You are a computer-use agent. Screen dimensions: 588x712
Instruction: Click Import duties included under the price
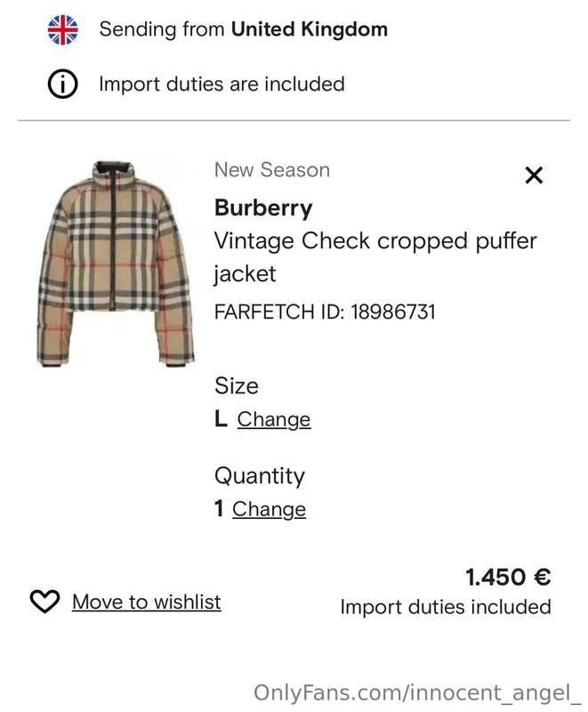446,607
